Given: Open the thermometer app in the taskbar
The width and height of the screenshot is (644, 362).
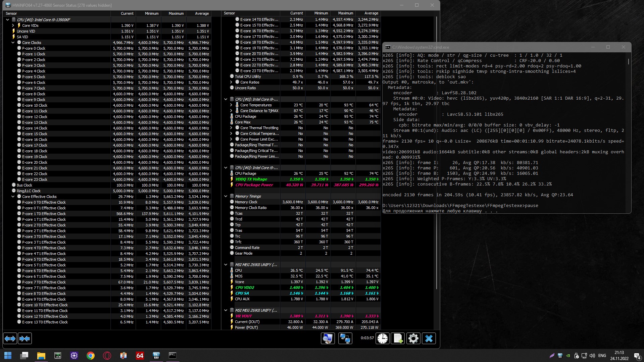Looking at the screenshot, I should pos(123,356).
